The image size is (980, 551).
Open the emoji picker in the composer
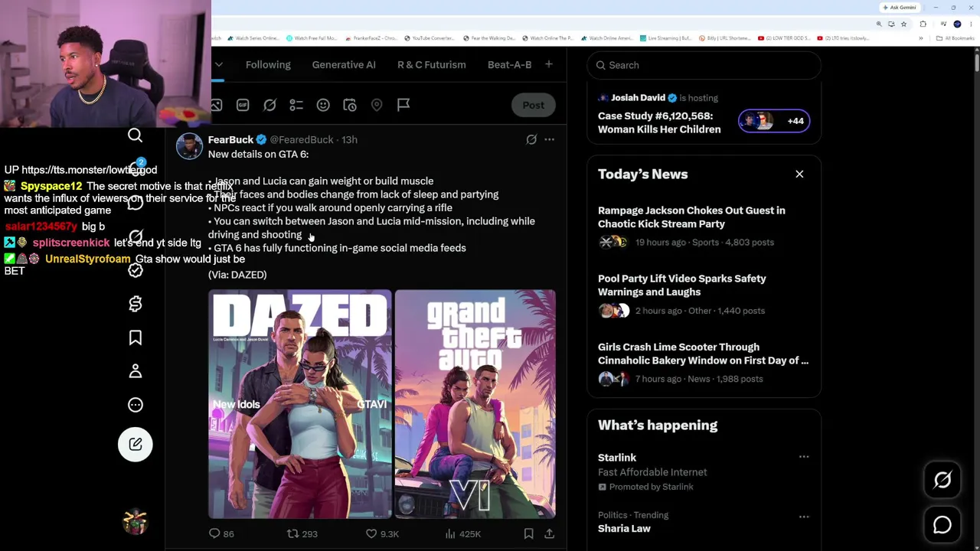pos(323,105)
